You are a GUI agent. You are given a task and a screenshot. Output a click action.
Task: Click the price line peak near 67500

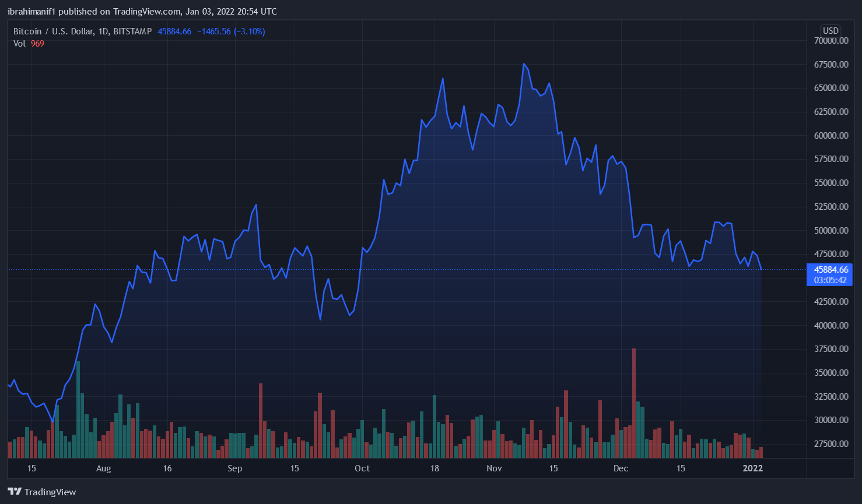524,64
